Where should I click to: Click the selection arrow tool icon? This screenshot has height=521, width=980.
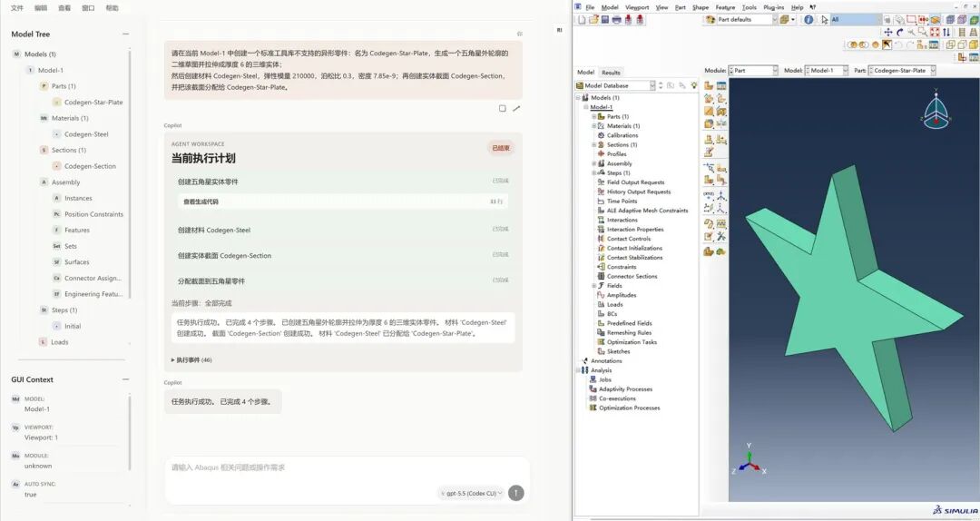824,19
